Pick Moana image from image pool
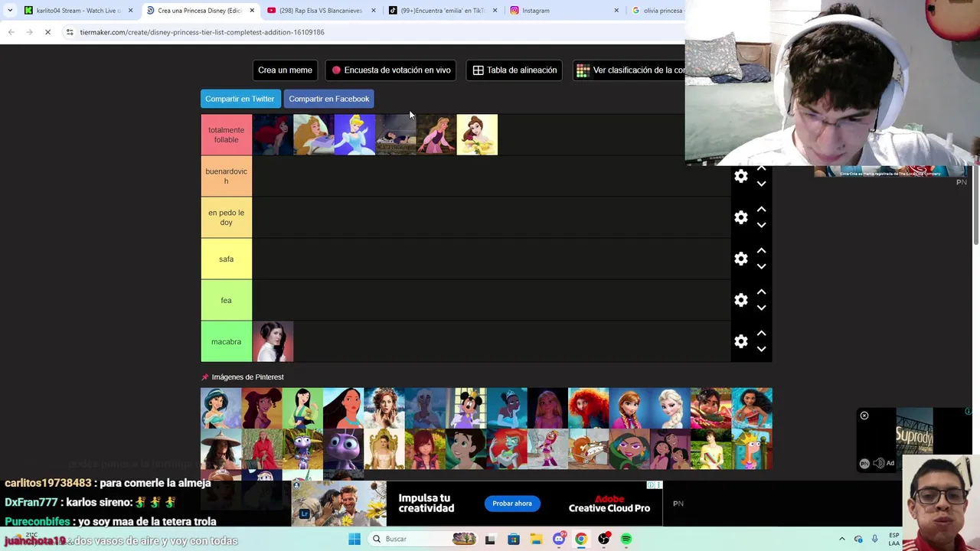 tap(752, 408)
